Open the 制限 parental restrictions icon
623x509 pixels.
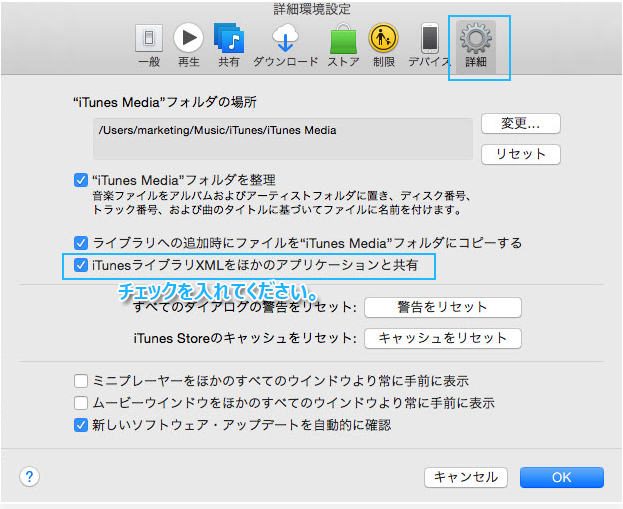pos(383,38)
